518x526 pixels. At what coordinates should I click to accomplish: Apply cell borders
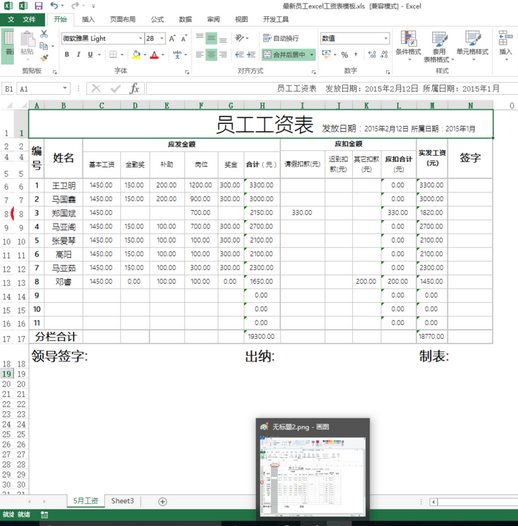click(x=113, y=54)
